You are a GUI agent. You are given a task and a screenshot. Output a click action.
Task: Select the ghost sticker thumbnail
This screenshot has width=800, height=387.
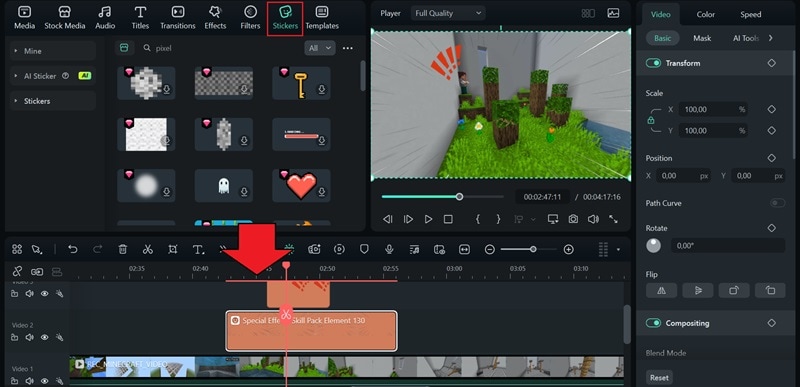click(223, 186)
